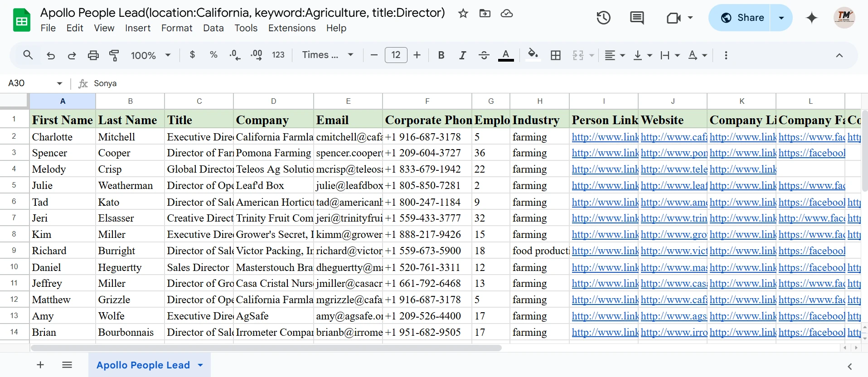This screenshot has height=377, width=868.
Task: Toggle italic formatting
Action: (x=462, y=55)
